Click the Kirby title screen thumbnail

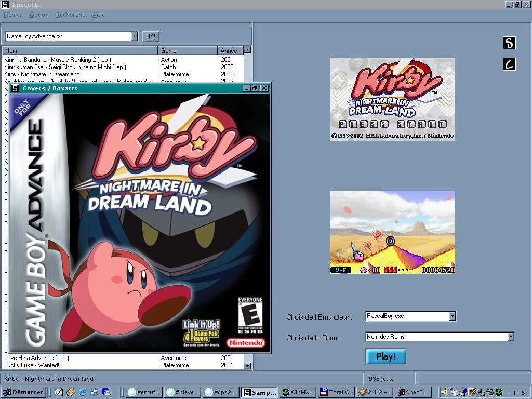393,99
